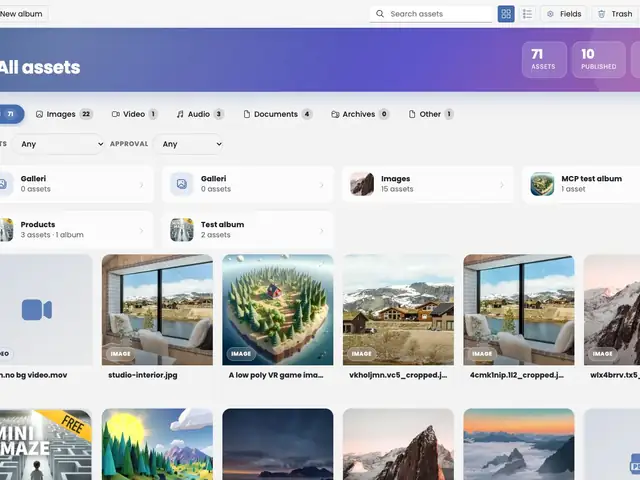
Task: Expand chevron on Images album
Action: (502, 185)
